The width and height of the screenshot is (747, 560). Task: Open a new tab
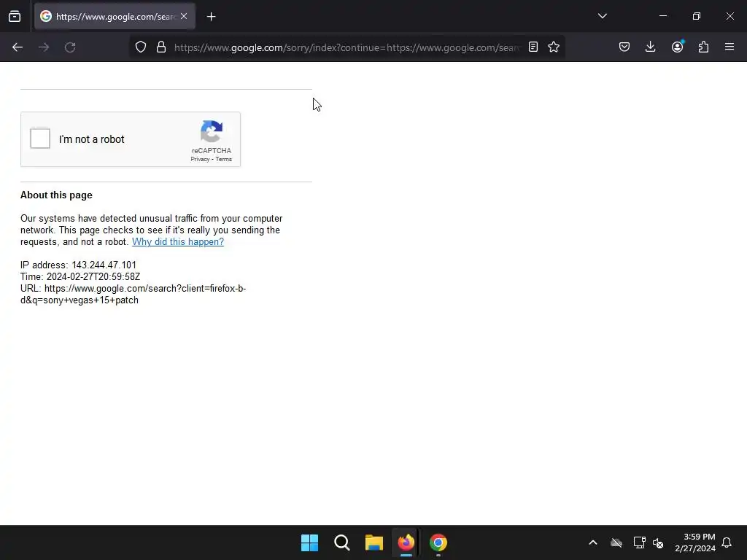pyautogui.click(x=211, y=17)
